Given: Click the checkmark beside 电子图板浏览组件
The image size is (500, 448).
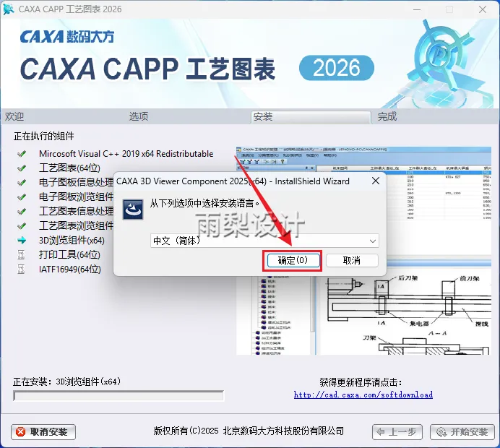Looking at the screenshot, I should (x=22, y=197).
